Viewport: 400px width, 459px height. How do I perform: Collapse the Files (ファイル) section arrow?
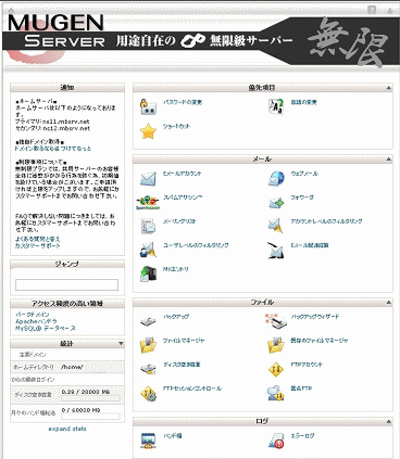coord(388,302)
